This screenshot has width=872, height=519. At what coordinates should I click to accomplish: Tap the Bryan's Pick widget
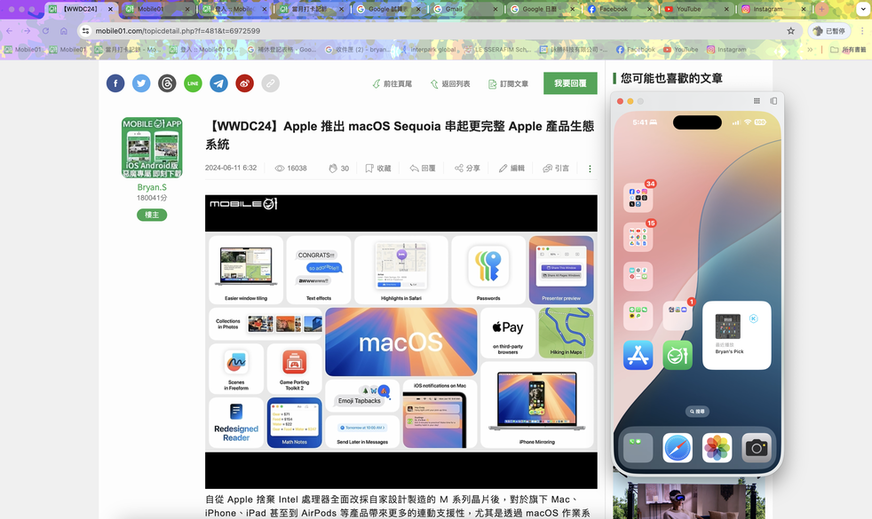(x=736, y=335)
